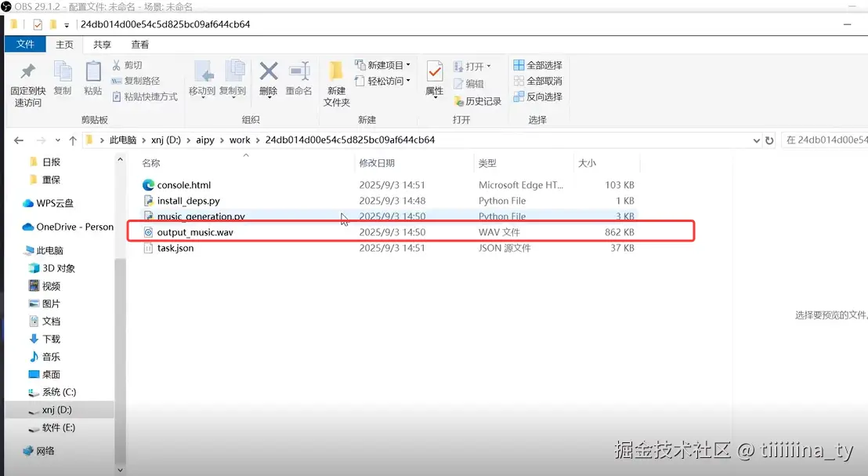Open the Videos folder in navigation pane
This screenshot has width=868, height=476.
click(x=45, y=286)
